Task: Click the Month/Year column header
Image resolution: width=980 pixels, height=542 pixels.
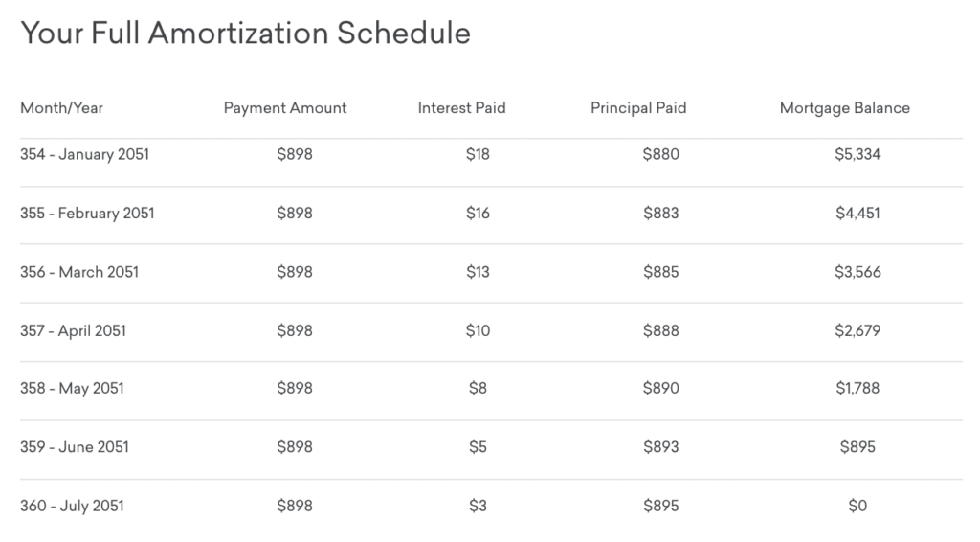Action: coord(61,108)
